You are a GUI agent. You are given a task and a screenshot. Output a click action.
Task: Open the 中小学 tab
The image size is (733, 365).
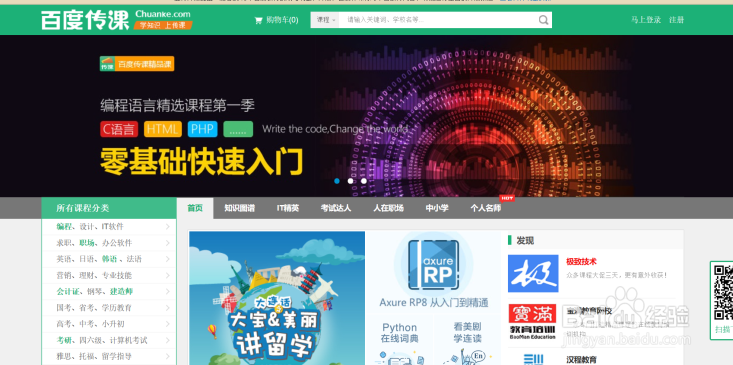437,208
